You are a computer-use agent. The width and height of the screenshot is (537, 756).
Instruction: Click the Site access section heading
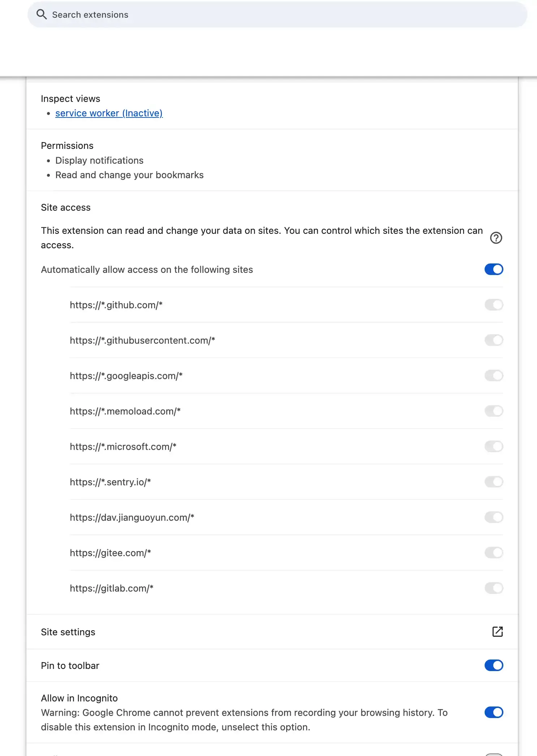click(x=65, y=207)
